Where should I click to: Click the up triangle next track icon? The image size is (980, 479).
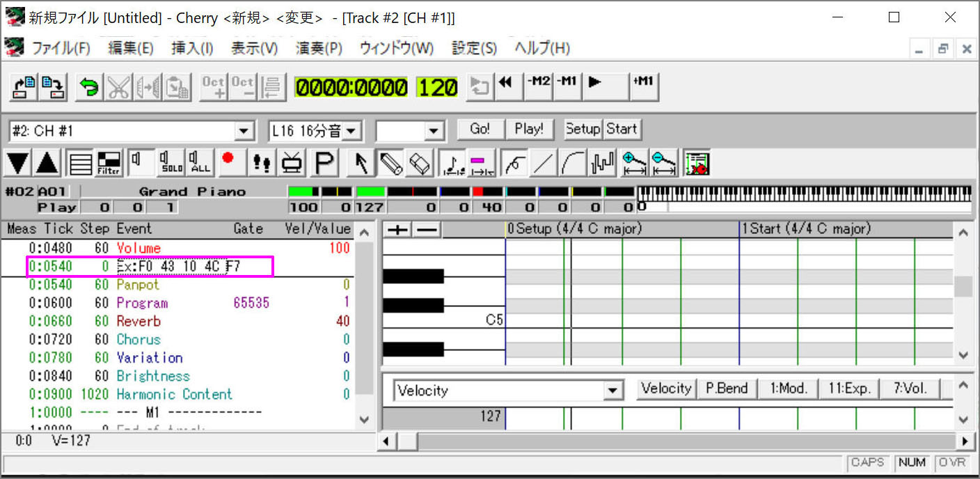(47, 163)
